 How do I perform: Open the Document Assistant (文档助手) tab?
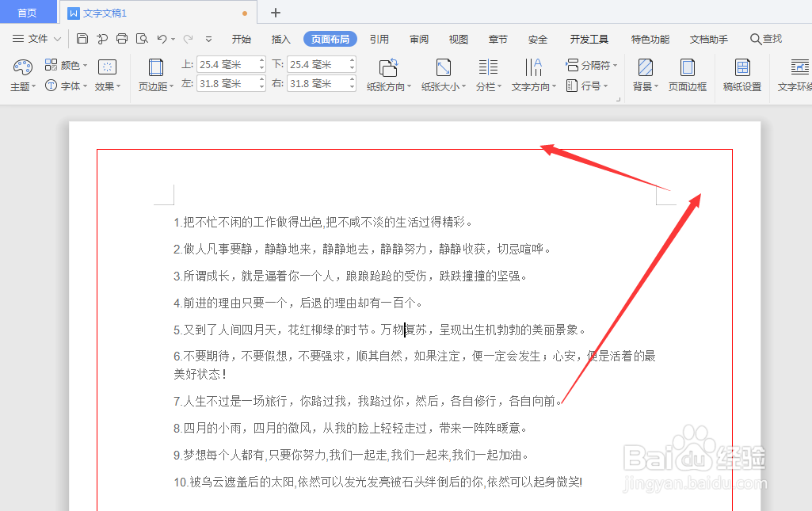click(709, 39)
